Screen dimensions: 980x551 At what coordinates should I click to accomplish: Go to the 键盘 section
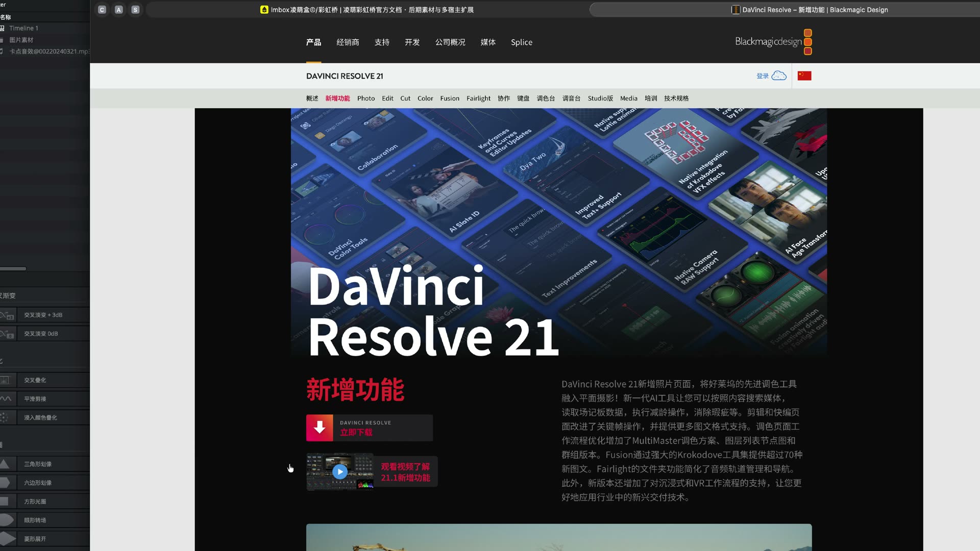point(523,98)
